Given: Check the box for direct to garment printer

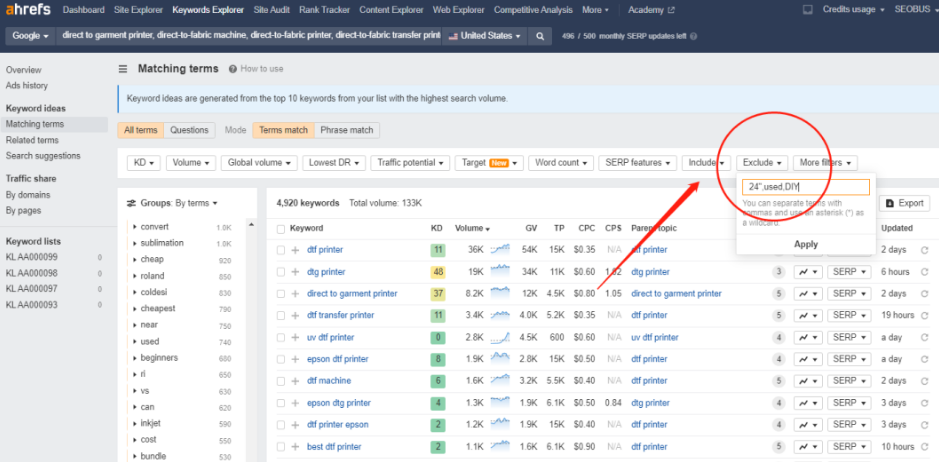Looking at the screenshot, I should tap(281, 294).
